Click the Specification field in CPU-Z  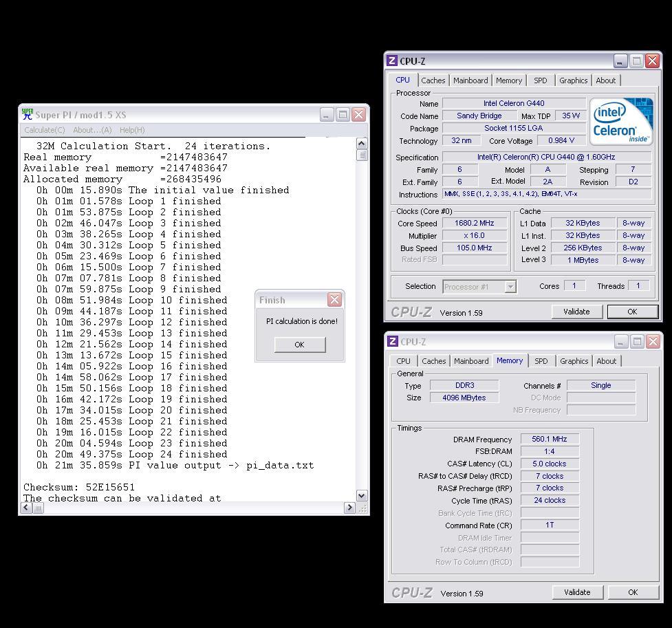(x=546, y=157)
